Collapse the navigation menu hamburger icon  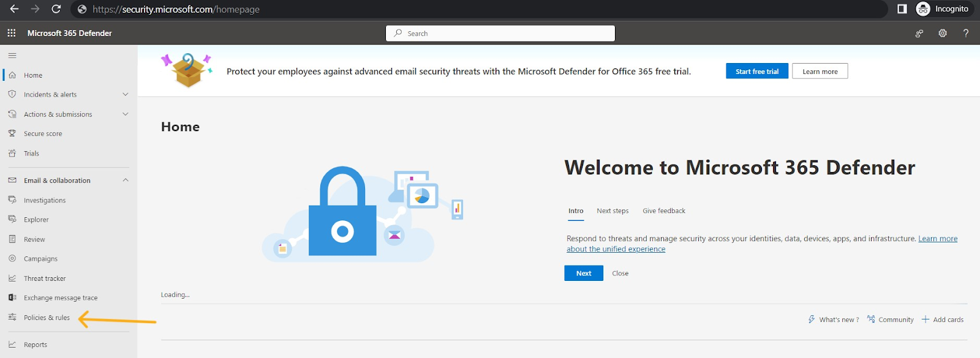12,56
